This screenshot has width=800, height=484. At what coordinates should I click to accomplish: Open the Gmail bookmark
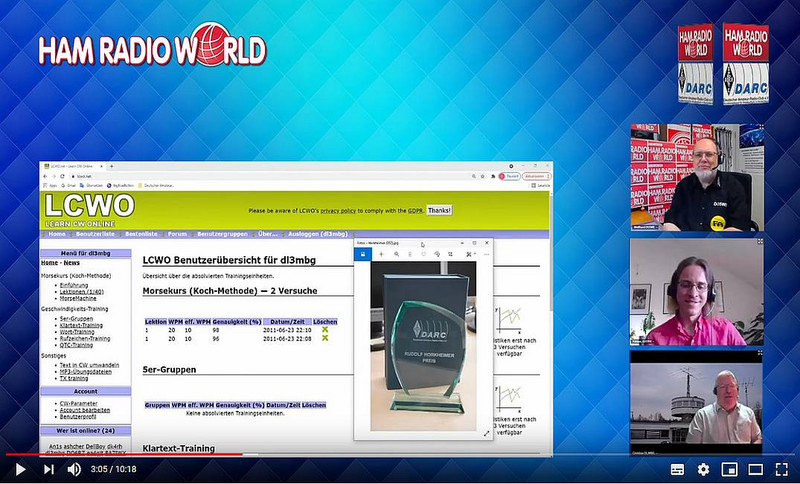point(69,186)
